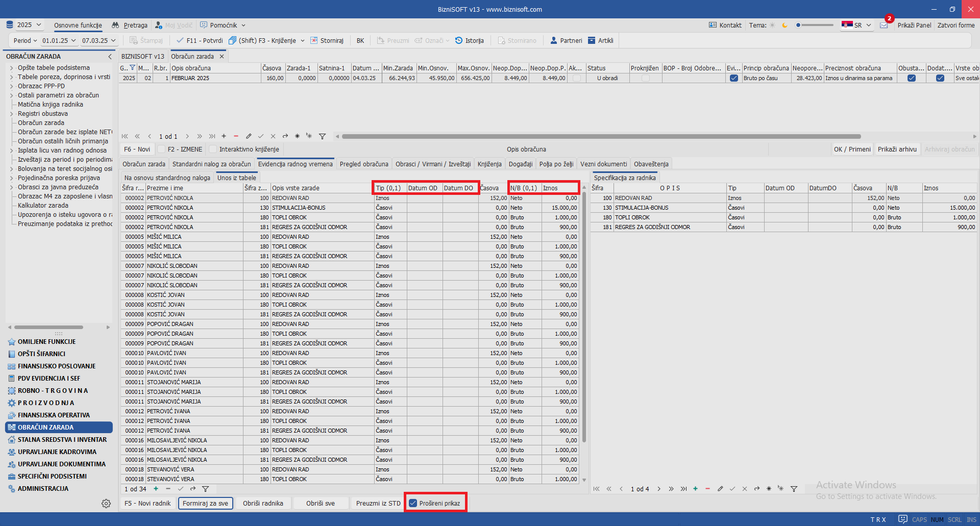Click the Istorija history icon
Image resolution: width=980 pixels, height=526 pixels.
[x=459, y=40]
